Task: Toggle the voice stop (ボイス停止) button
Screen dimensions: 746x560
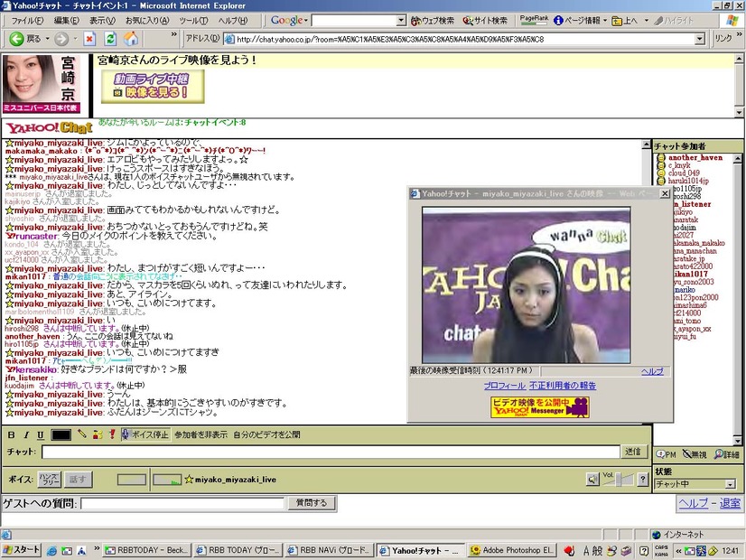Action: (x=145, y=434)
